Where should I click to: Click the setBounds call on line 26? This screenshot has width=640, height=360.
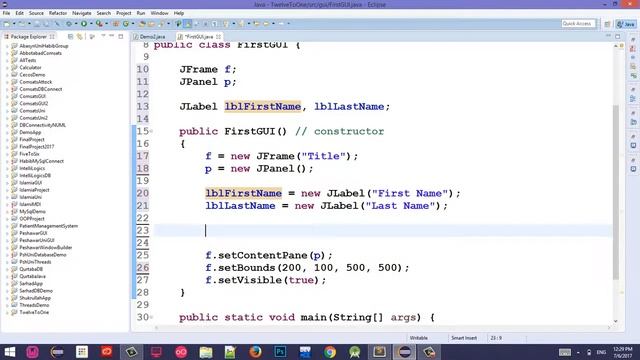click(x=247, y=268)
